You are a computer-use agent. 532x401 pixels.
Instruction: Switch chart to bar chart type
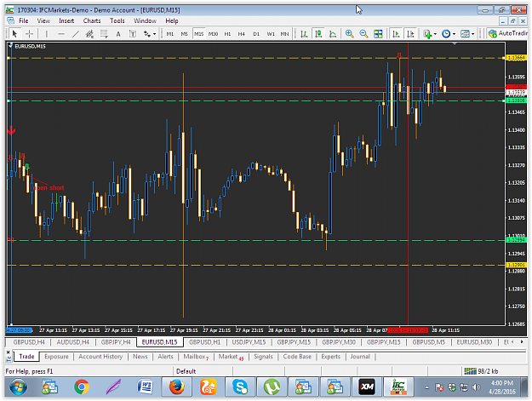click(304, 34)
